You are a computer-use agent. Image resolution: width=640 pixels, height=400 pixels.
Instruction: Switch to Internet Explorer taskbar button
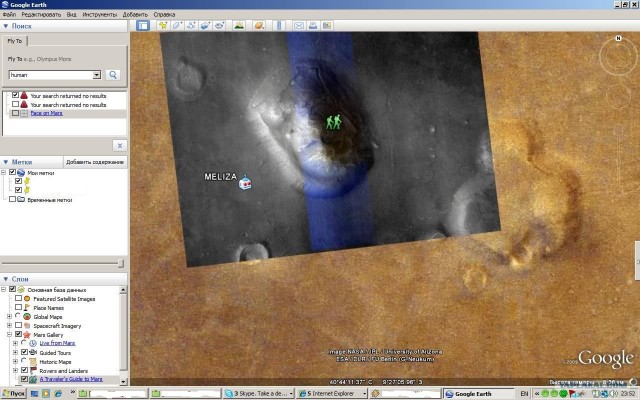pyautogui.click(x=331, y=393)
